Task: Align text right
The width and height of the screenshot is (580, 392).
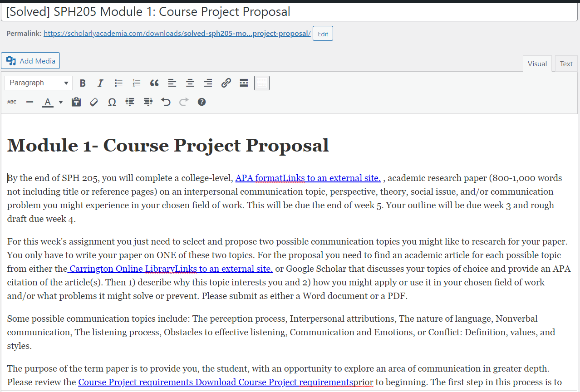Action: coord(208,83)
